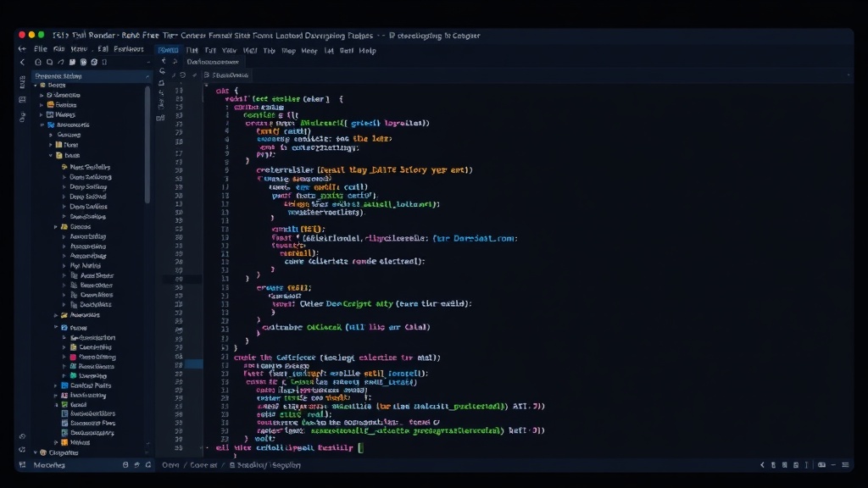Select the editor file tab above the code
This screenshot has width=868, height=488.
coord(227,75)
